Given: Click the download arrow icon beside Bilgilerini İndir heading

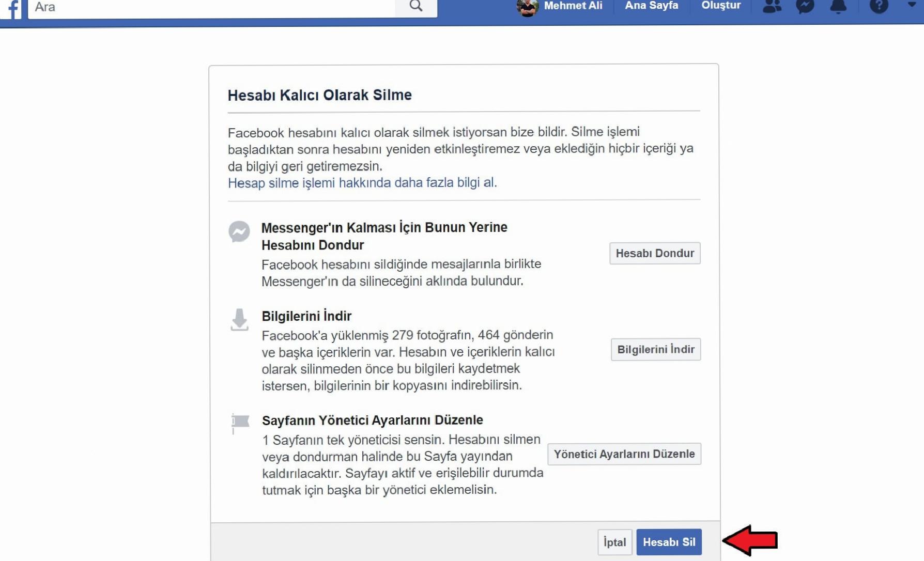Looking at the screenshot, I should (x=239, y=320).
